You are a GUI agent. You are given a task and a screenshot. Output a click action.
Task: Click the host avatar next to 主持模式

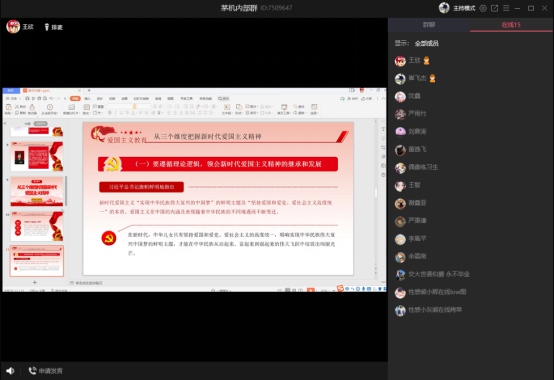coord(444,8)
